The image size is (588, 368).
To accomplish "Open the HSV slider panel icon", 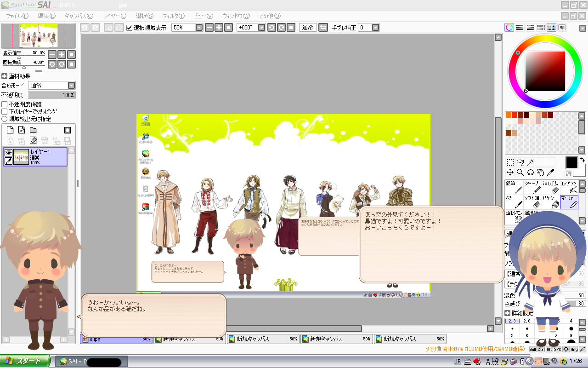I will tap(530, 28).
